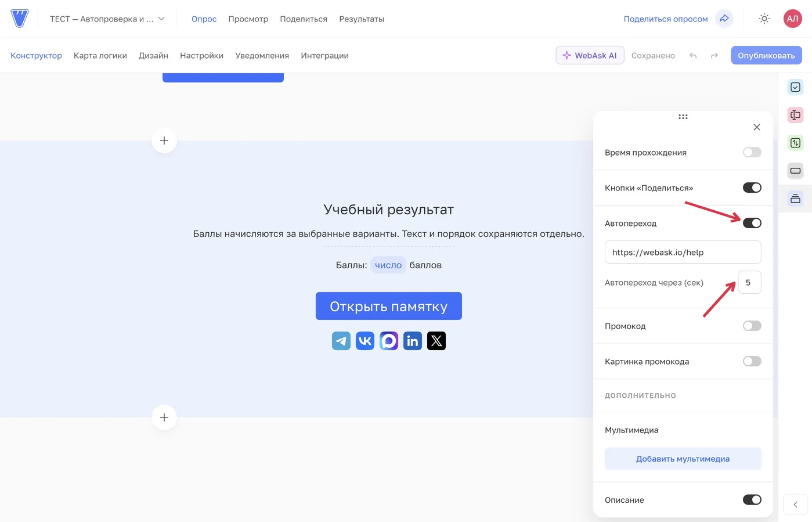812x522 pixels.
Task: Click the WebAsk logo icon
Action: 20,19
